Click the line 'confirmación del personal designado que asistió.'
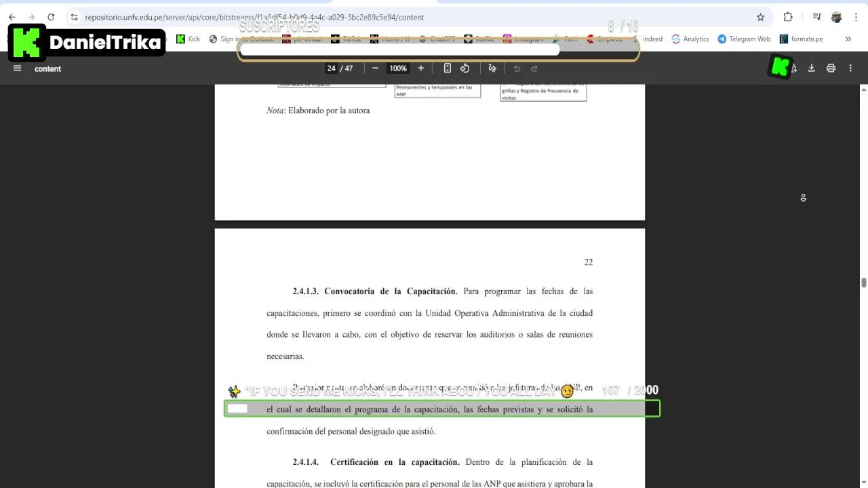 pyautogui.click(x=351, y=431)
